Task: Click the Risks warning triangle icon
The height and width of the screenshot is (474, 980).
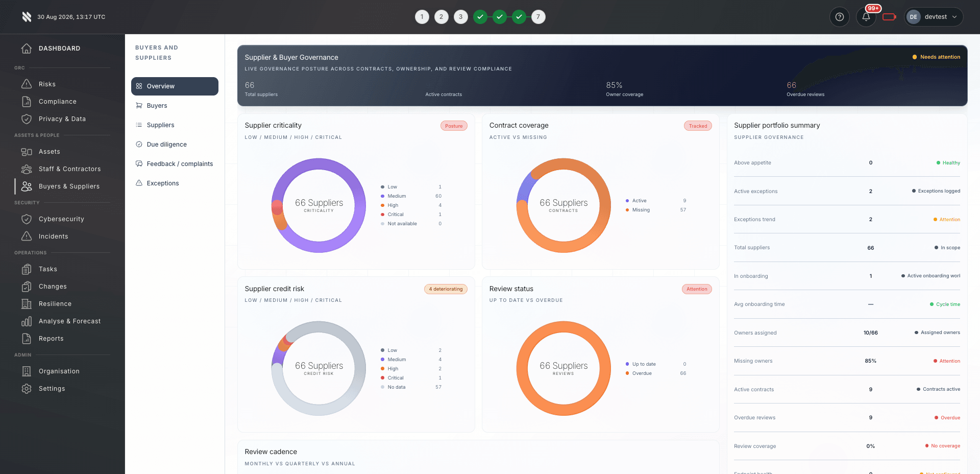Action: [27, 84]
